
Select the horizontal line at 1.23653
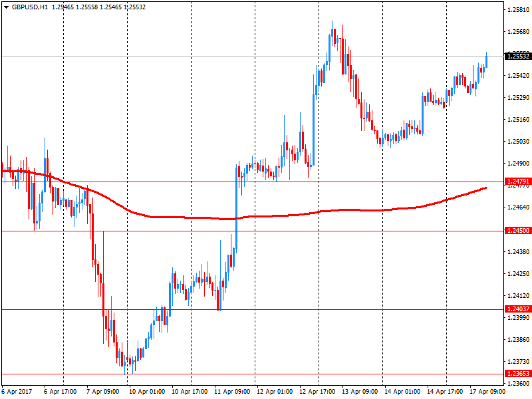(x=253, y=374)
